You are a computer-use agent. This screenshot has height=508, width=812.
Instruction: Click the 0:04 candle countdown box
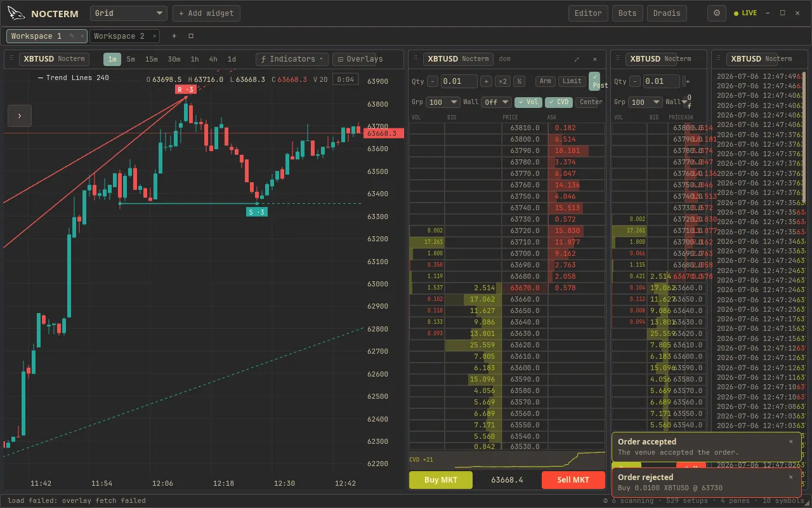coord(346,79)
